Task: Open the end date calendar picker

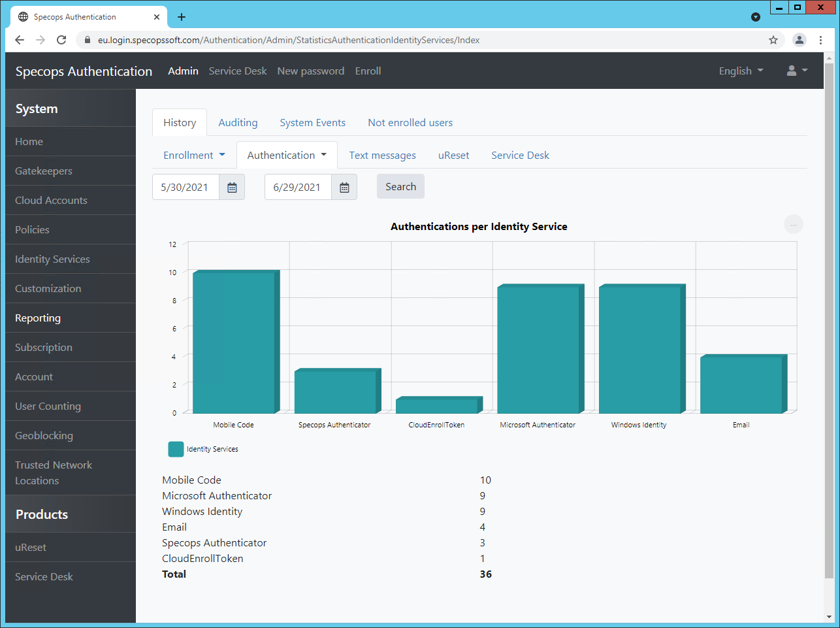Action: point(344,188)
